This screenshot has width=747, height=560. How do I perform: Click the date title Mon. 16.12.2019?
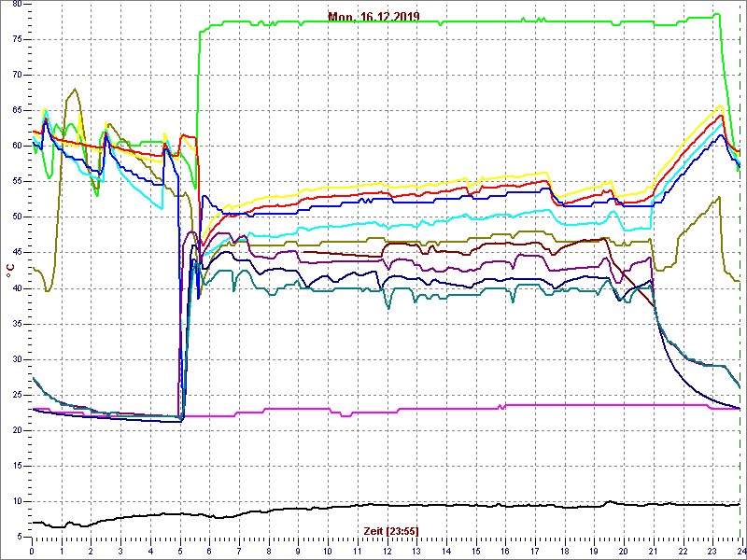[373, 17]
